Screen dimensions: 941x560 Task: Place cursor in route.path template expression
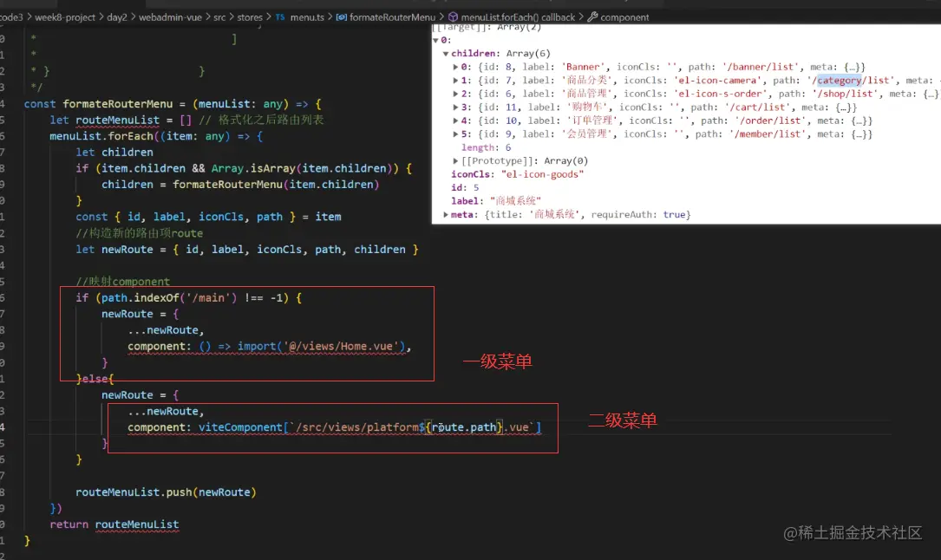464,427
